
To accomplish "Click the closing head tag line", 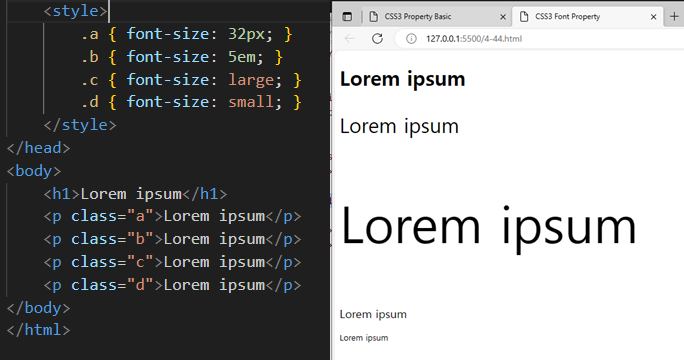I will coord(38,148).
